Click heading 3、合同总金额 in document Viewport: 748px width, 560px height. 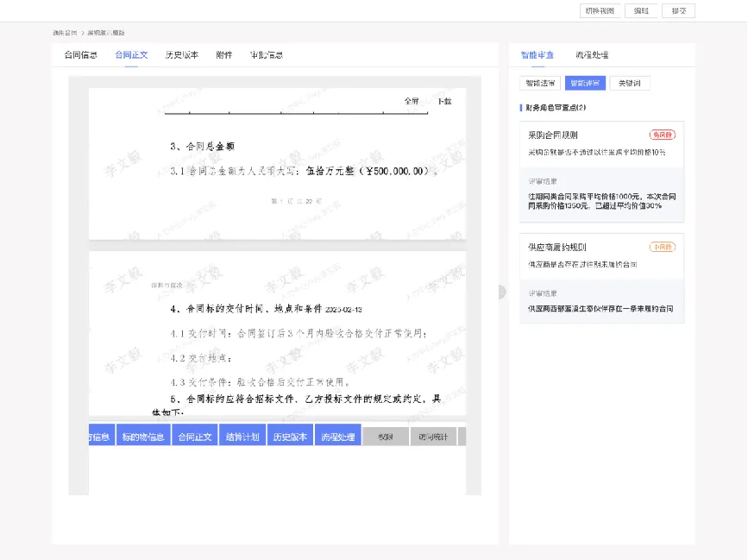[202, 147]
